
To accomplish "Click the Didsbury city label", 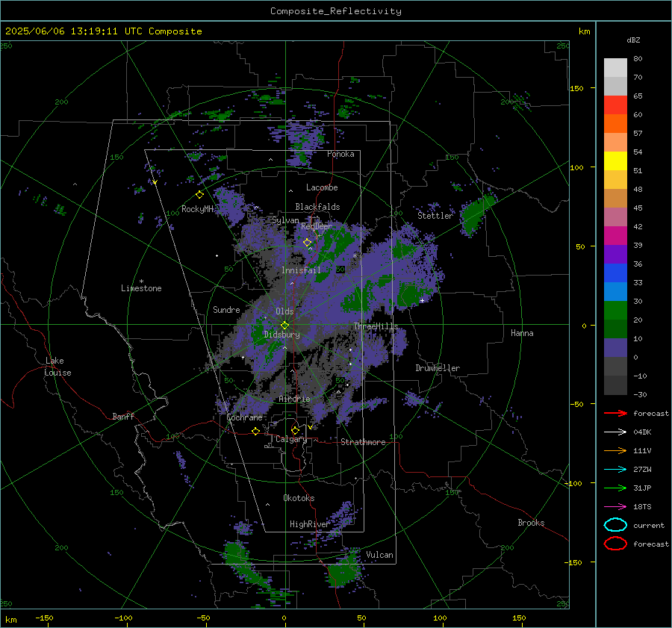I will [x=281, y=335].
